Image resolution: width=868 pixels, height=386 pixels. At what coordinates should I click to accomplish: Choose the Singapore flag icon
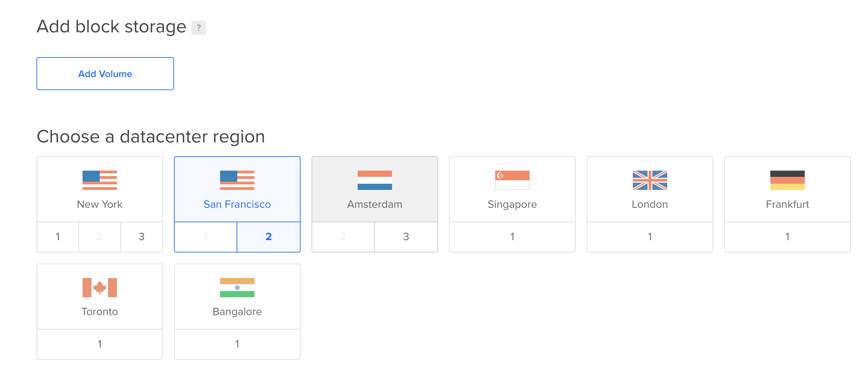pyautogui.click(x=512, y=180)
